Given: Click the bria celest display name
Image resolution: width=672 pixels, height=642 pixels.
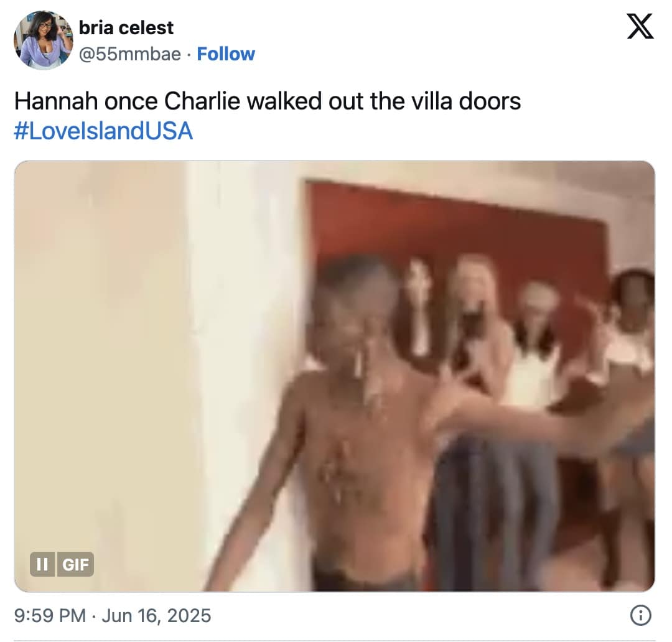Looking at the screenshot, I should [x=126, y=28].
